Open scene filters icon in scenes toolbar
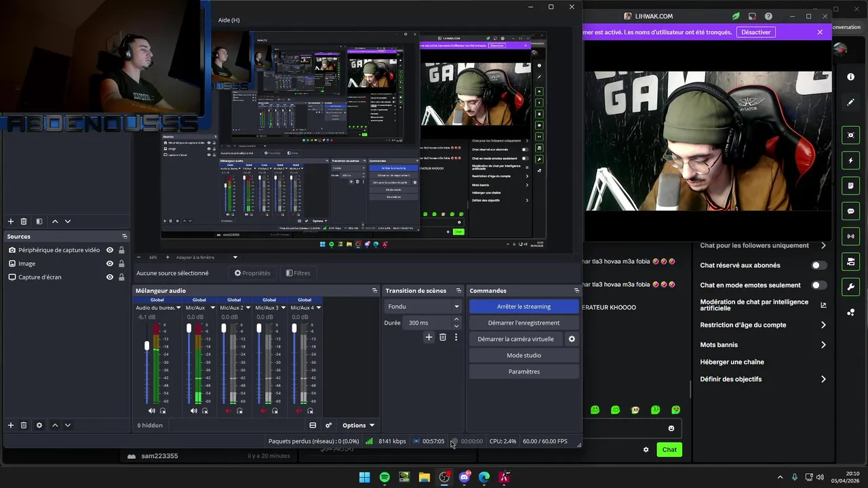This screenshot has height=488, width=868. pyautogui.click(x=39, y=221)
